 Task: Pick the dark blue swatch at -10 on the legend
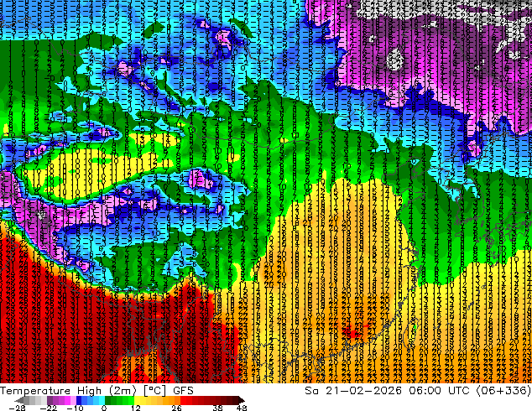tap(79, 400)
